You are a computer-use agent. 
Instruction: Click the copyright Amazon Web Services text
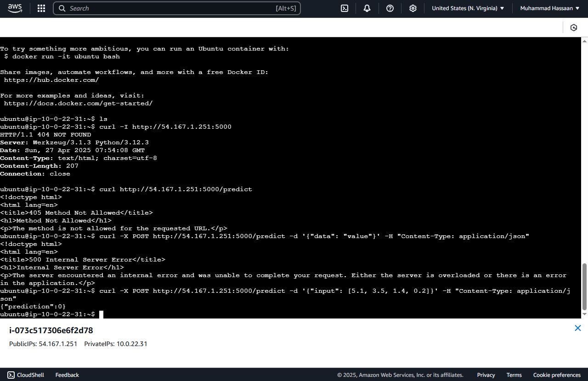[400, 375]
